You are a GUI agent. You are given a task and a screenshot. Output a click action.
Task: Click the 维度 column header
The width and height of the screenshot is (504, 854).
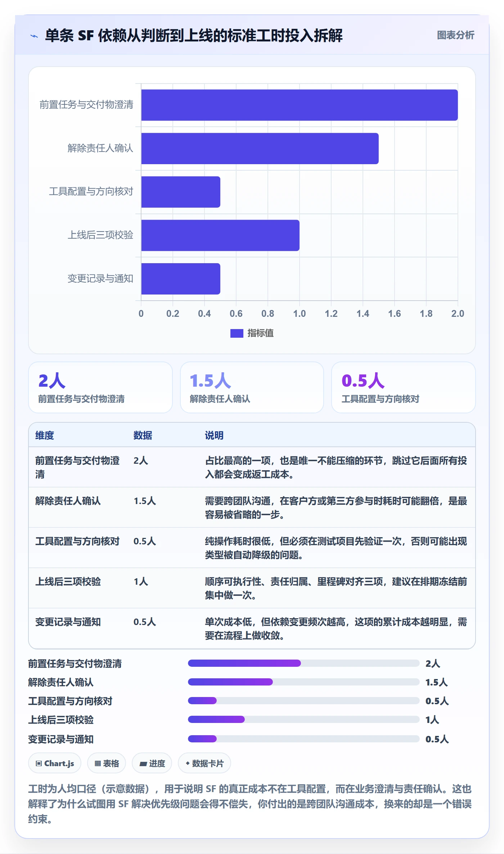tap(45, 435)
